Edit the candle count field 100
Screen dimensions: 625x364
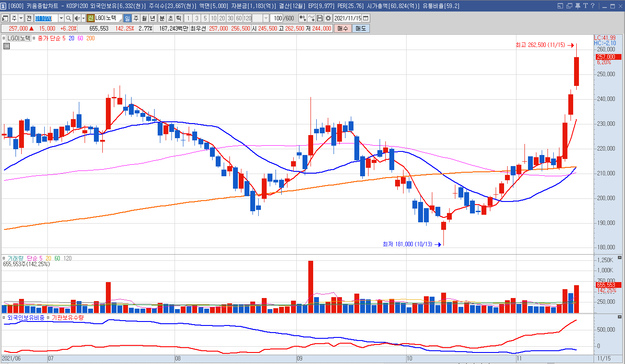coord(276,18)
